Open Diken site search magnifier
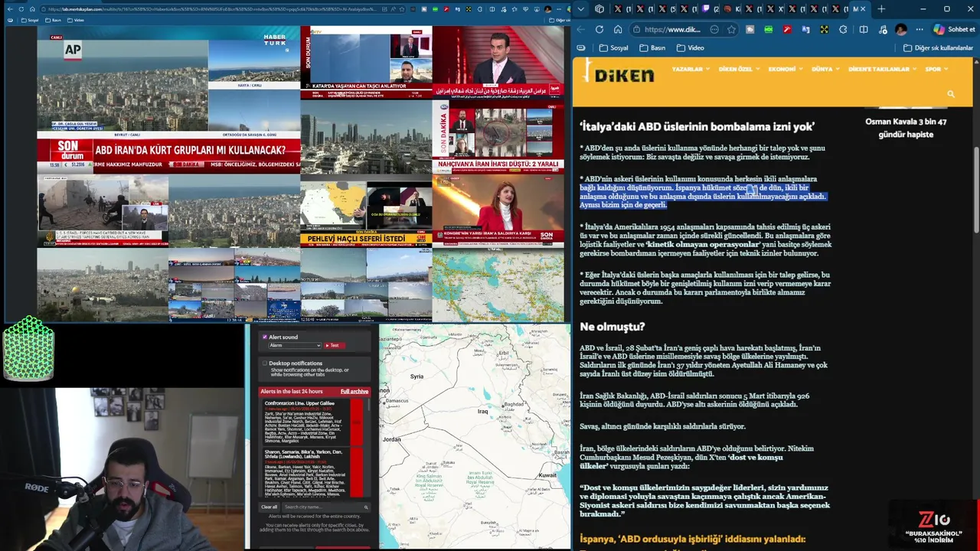Viewport: 980px width, 551px height. (951, 94)
